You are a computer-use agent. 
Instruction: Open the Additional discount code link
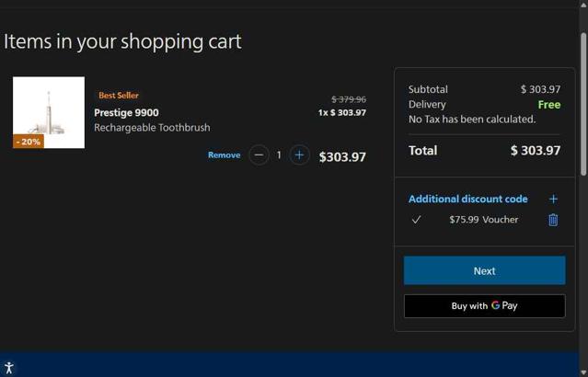[467, 199]
